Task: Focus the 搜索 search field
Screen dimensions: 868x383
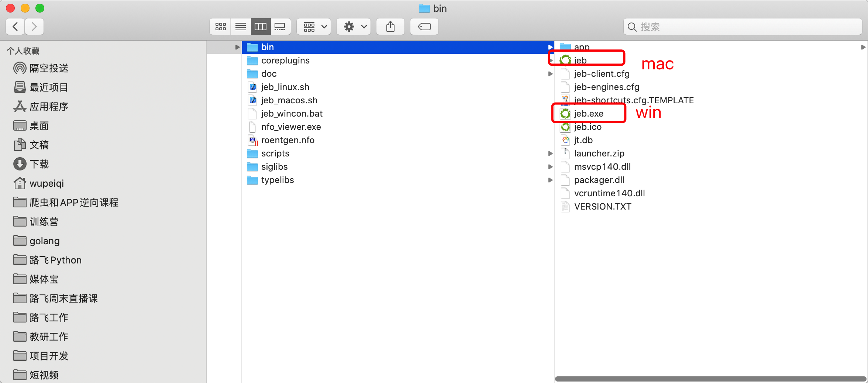Action: (x=743, y=27)
